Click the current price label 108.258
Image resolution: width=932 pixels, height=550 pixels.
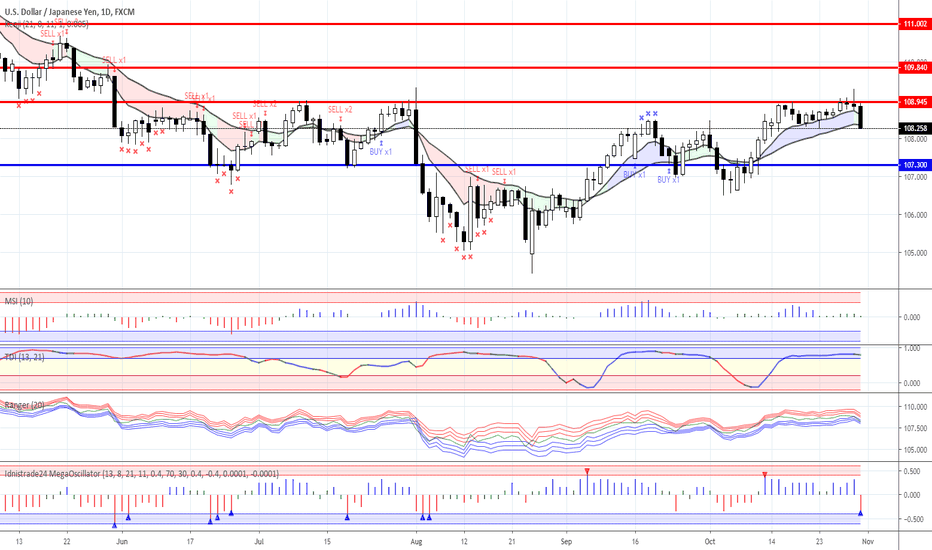tap(915, 128)
